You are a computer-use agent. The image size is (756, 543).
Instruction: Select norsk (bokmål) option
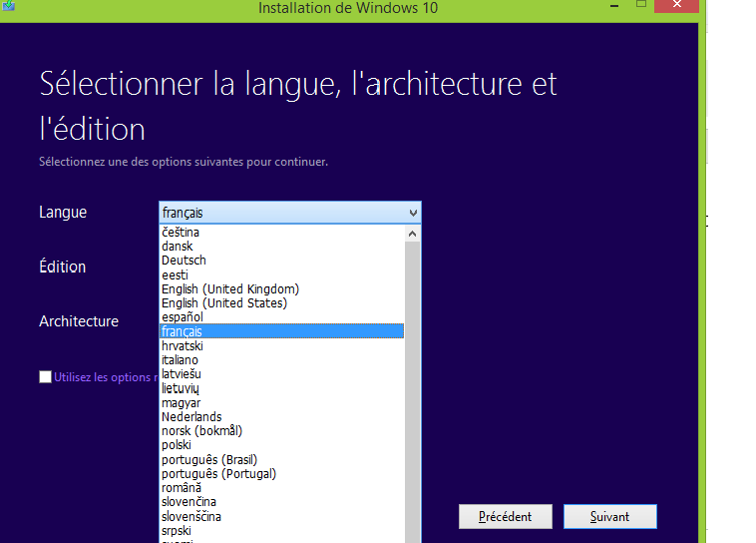pos(281,430)
